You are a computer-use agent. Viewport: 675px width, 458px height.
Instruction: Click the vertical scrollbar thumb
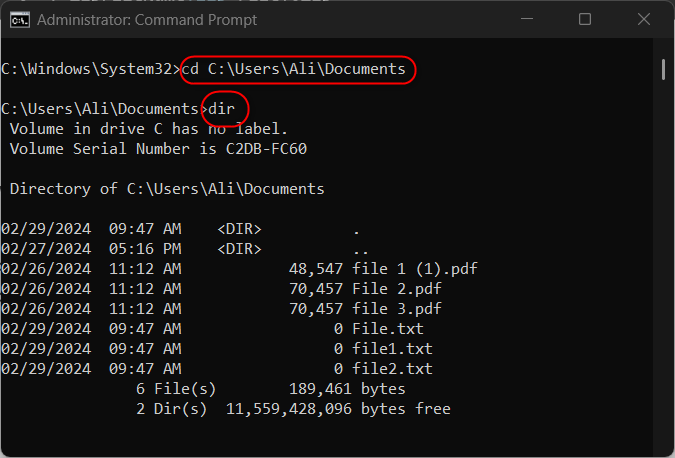click(x=662, y=68)
